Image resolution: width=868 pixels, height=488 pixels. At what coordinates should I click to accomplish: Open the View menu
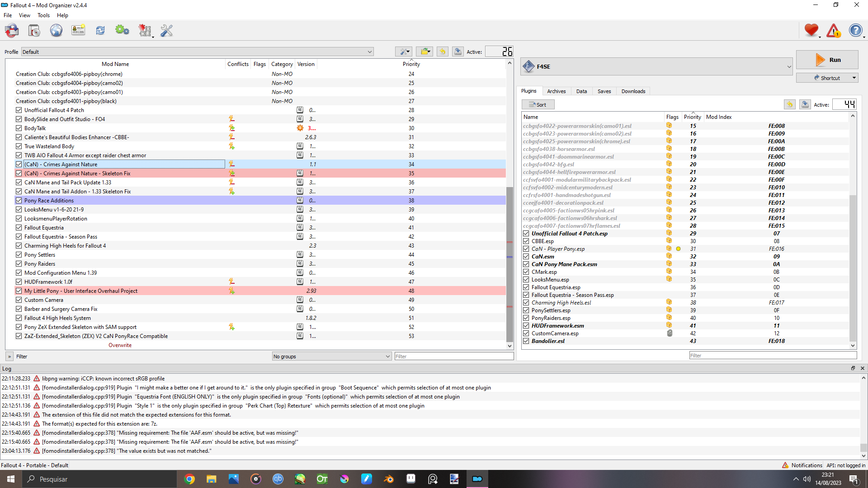24,15
